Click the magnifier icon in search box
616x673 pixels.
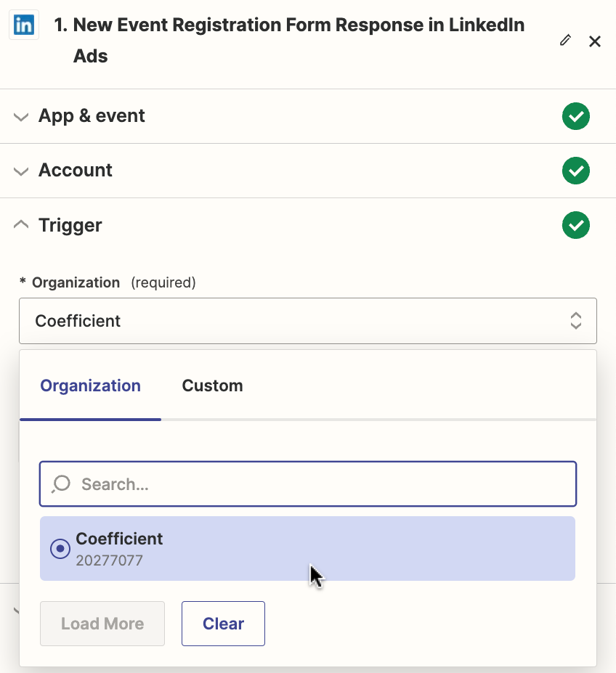60,484
